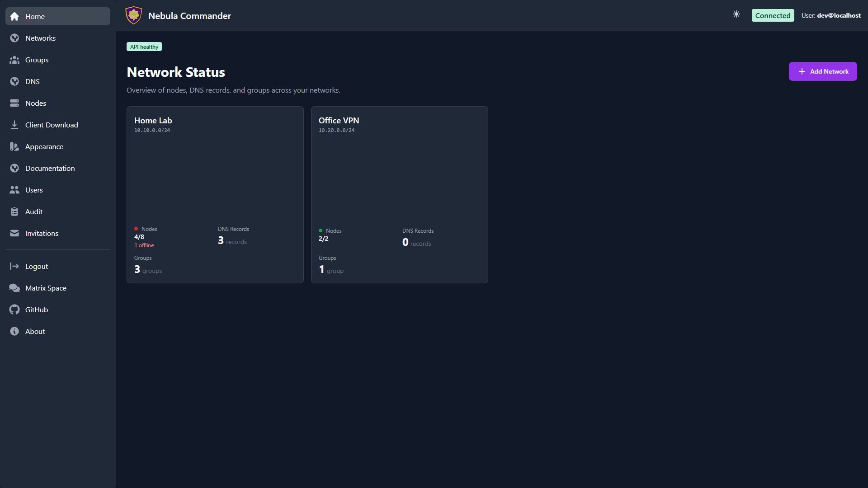Click the Users icon in sidebar
The width and height of the screenshot is (868, 488).
(x=14, y=190)
